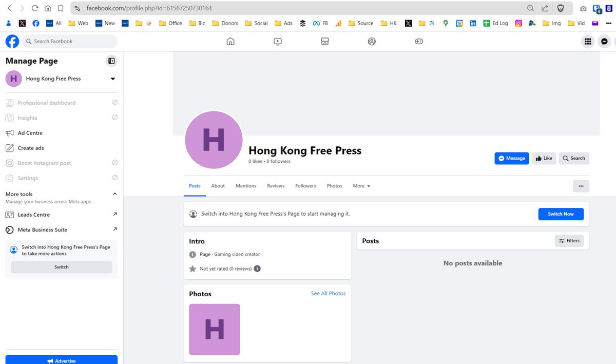This screenshot has height=364, width=616.
Task: Open Create ads in sidebar
Action: point(62,148)
